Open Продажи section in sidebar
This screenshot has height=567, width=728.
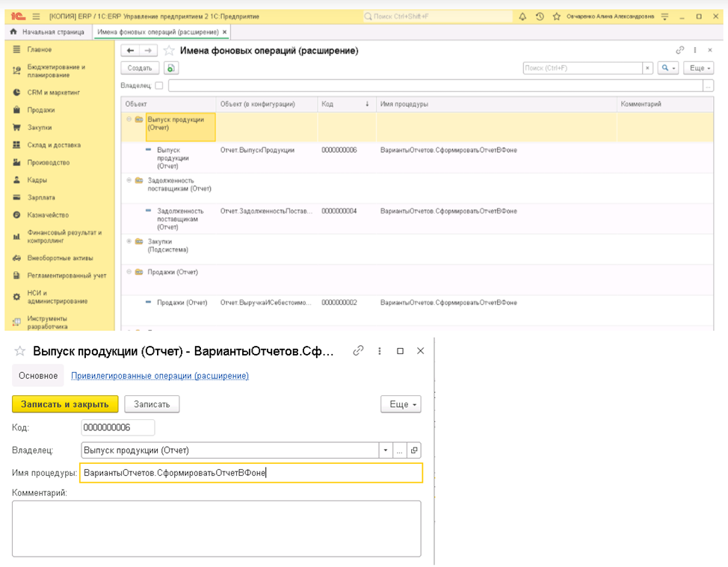pos(41,110)
